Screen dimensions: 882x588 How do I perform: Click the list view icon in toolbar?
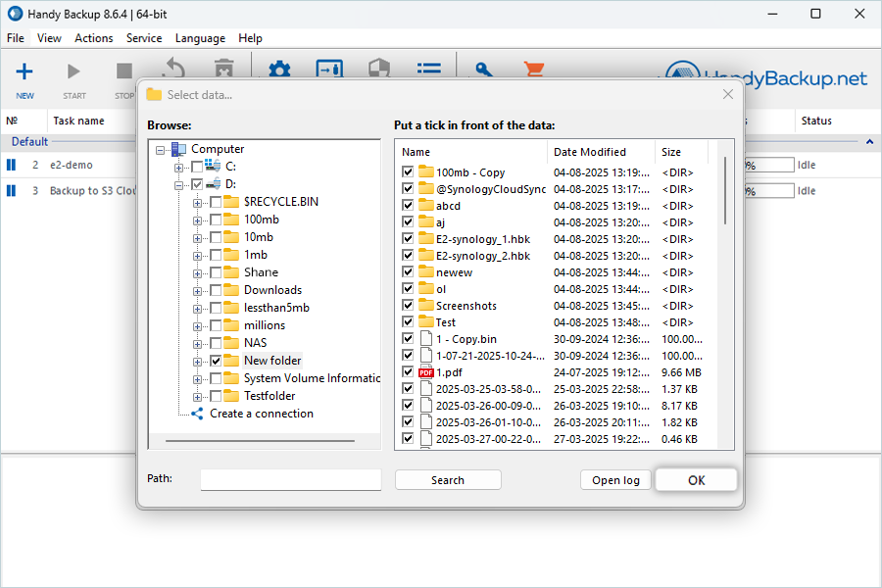point(428,69)
